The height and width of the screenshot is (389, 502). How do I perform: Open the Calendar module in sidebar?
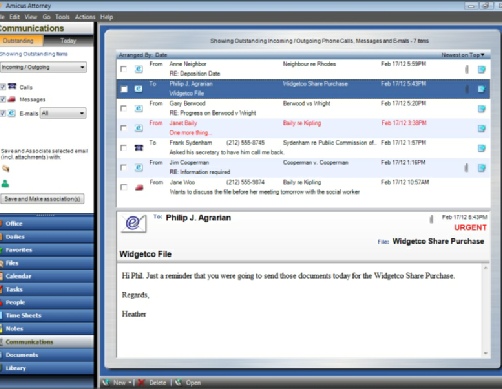[47, 276]
